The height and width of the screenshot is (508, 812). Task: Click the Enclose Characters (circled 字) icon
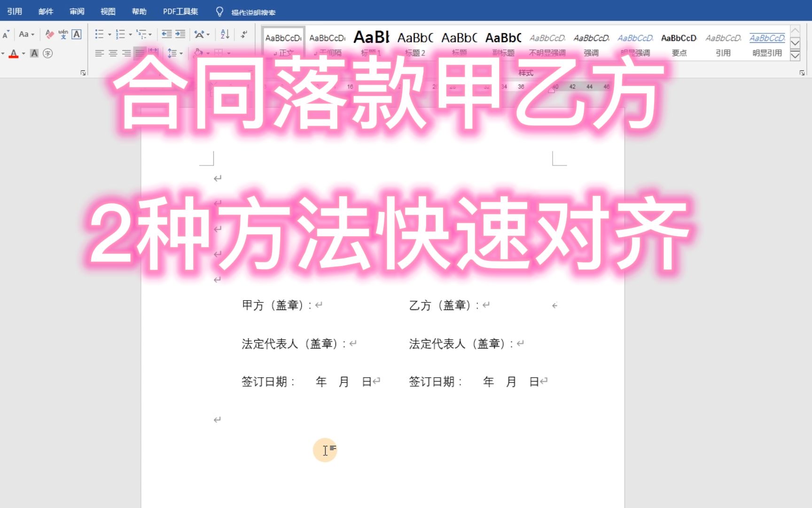(x=47, y=54)
